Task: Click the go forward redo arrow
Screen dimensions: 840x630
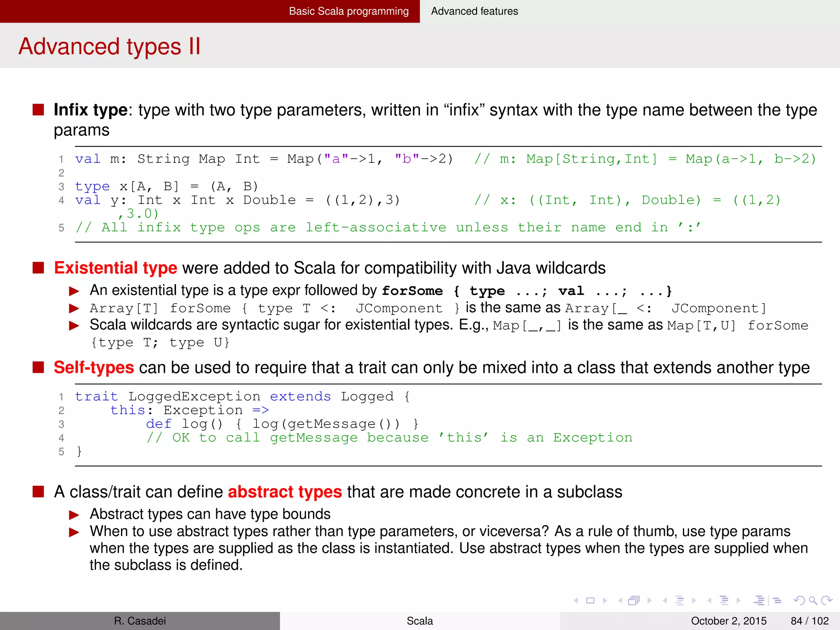Action: point(827,600)
